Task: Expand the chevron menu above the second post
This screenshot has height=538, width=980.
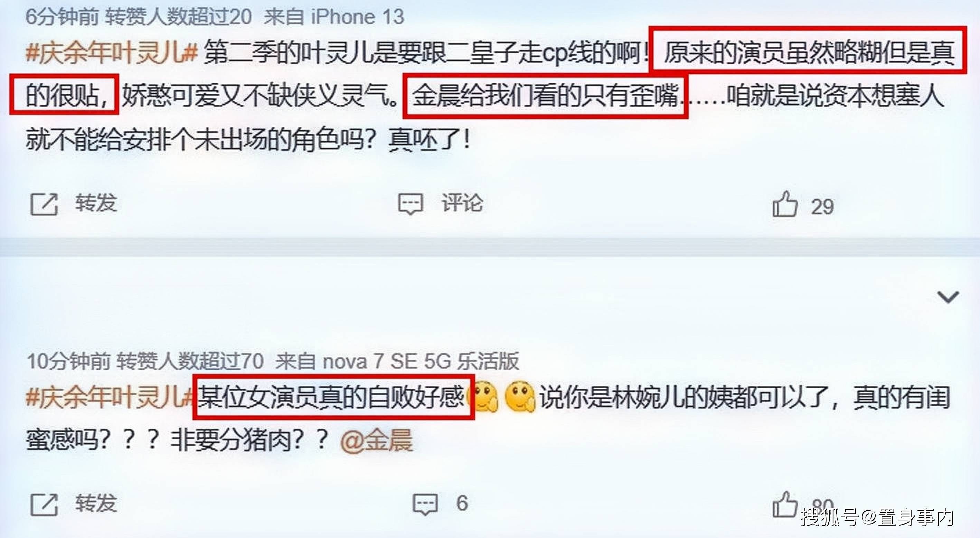Action: [948, 297]
